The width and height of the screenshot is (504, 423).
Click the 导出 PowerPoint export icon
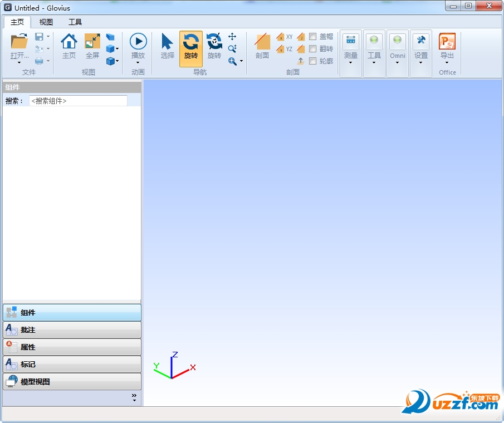(x=447, y=41)
